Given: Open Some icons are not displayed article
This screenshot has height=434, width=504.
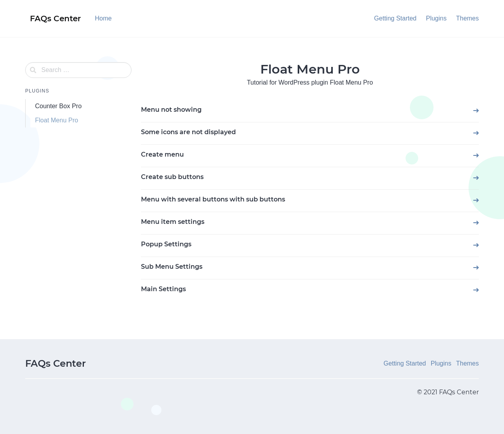Looking at the screenshot, I should point(188,132).
